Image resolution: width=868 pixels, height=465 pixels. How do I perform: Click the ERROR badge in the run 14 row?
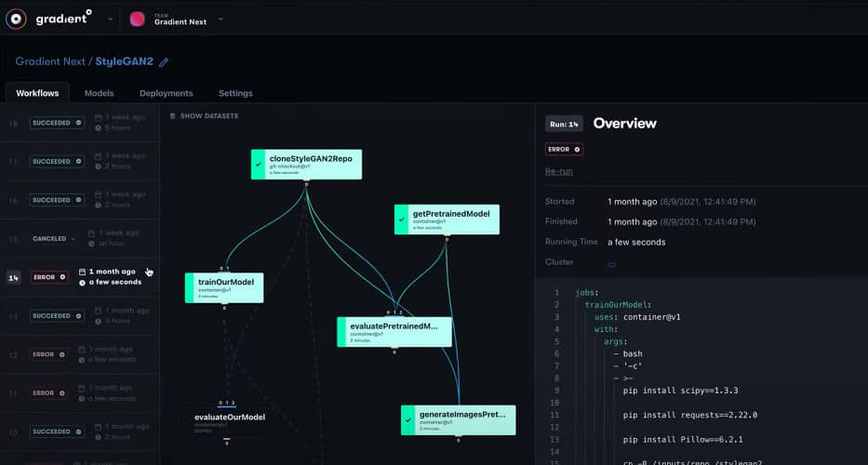50,277
